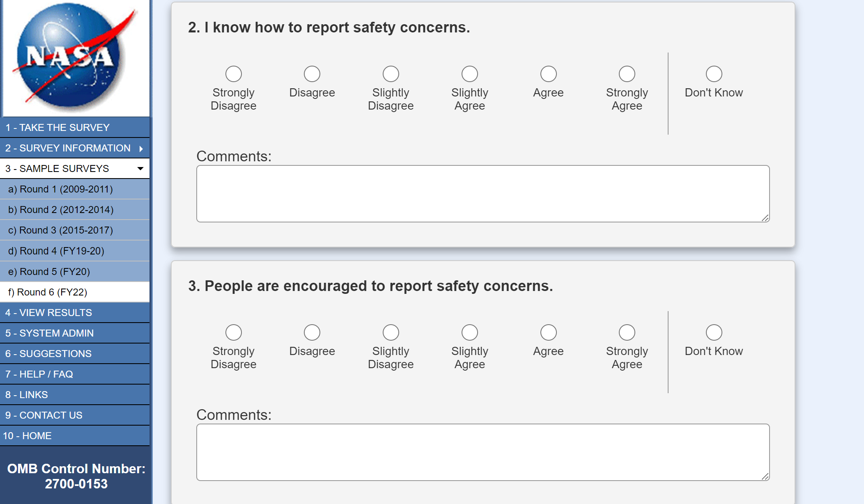
Task: Open Round 1 (2009-2011) sample survey
Action: click(x=60, y=189)
